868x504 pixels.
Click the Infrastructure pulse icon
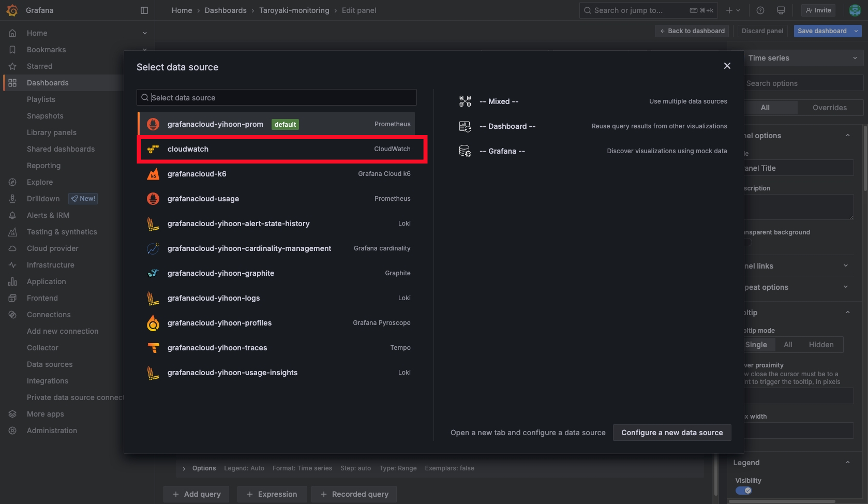coord(12,265)
